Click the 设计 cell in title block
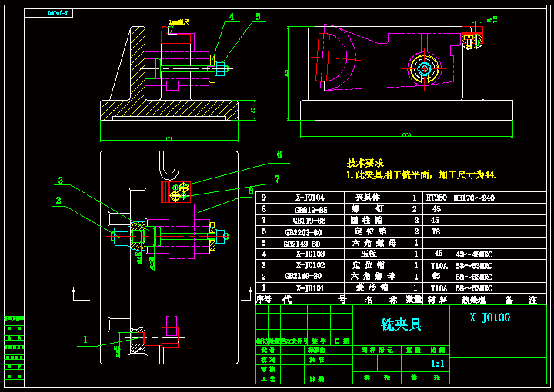Image resolution: width=554 pixels, height=392 pixels. [268, 350]
